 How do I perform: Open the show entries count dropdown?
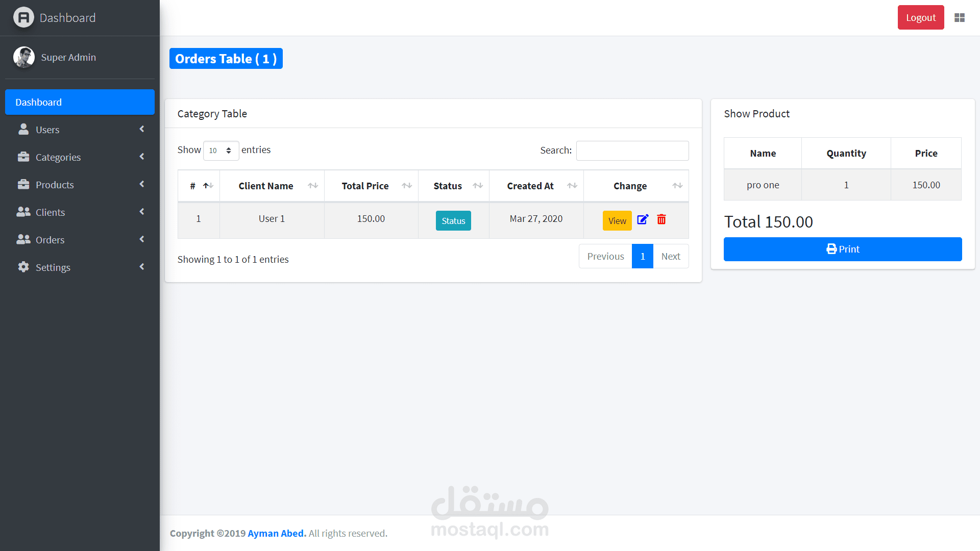click(220, 151)
